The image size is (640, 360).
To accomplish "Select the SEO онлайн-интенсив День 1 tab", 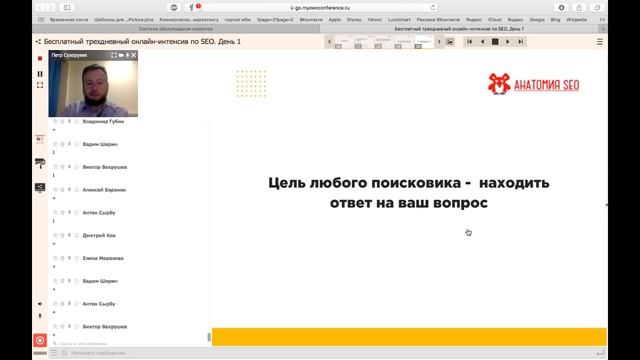I will pos(459,29).
